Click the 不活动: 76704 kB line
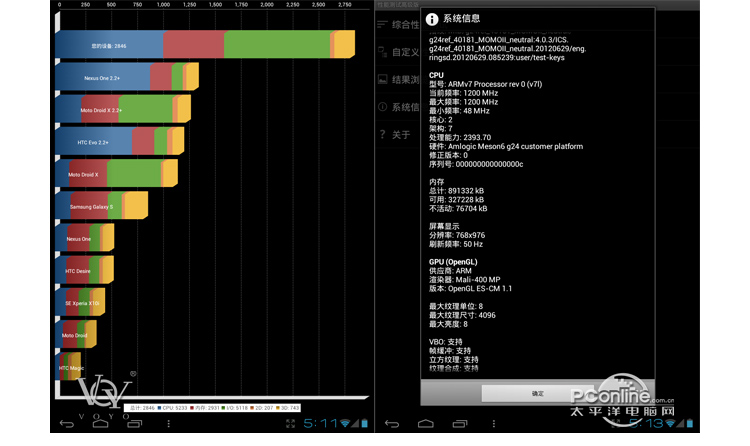750x446 pixels. pos(458,209)
